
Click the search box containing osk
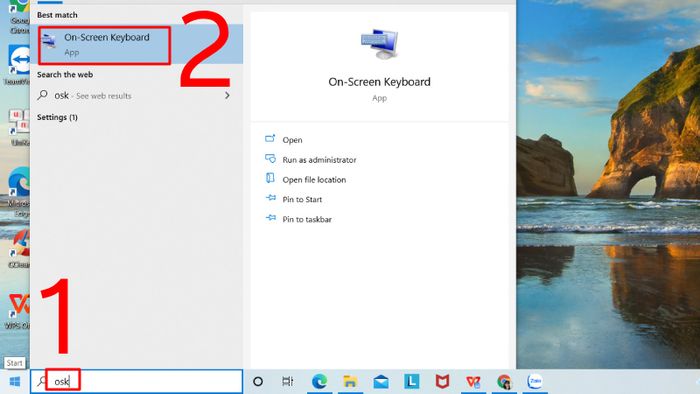tap(137, 382)
